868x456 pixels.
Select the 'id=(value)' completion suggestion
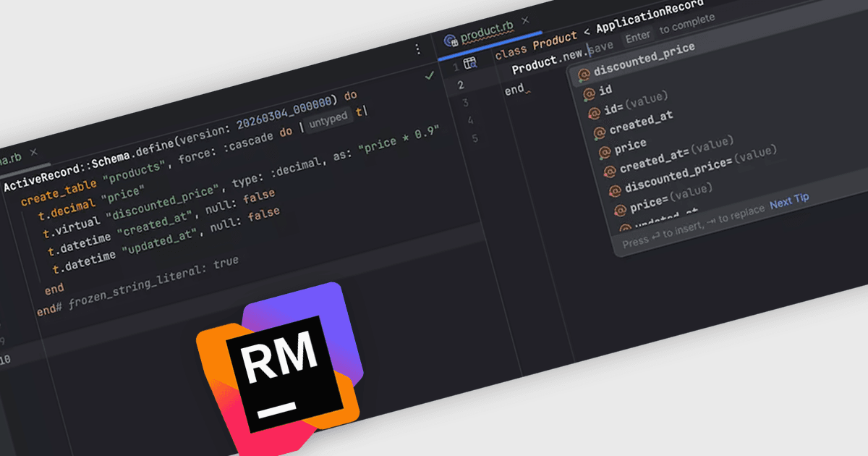(x=636, y=103)
